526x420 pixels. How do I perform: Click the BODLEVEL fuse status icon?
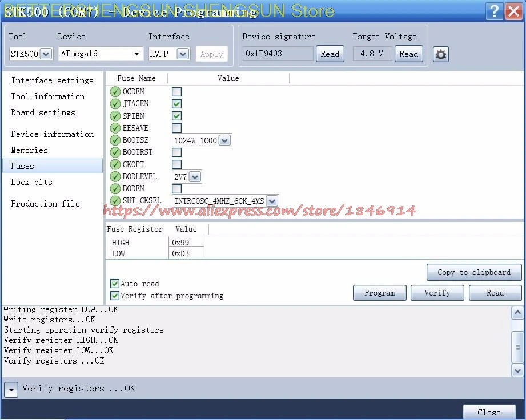pos(115,176)
